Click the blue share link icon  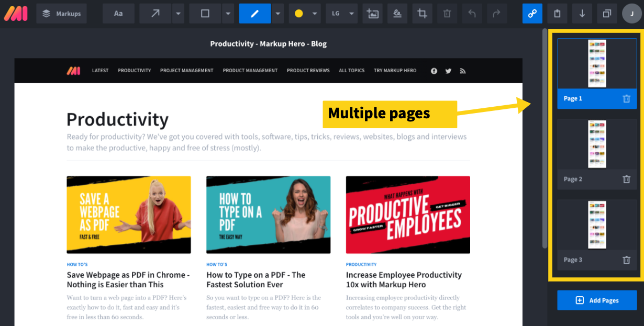(532, 14)
